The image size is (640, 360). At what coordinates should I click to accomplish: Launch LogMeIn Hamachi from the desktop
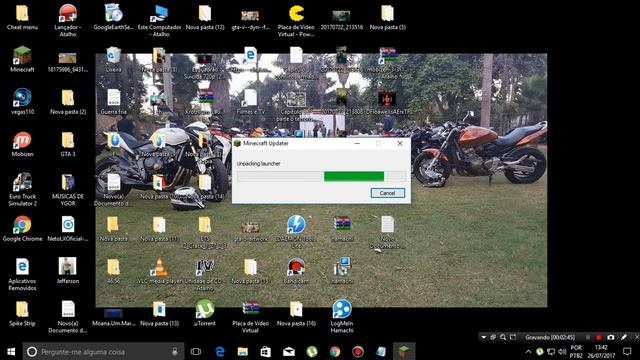pos(342,316)
